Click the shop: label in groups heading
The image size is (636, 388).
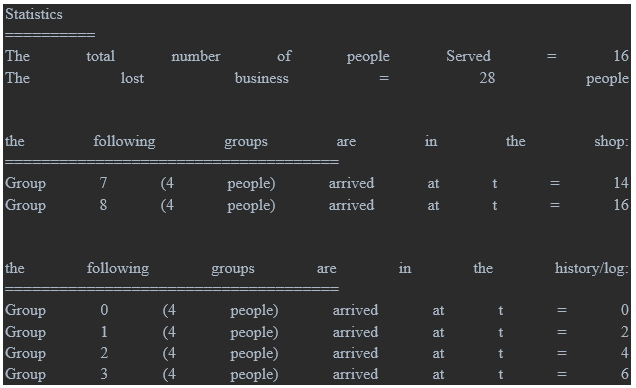coord(611,141)
